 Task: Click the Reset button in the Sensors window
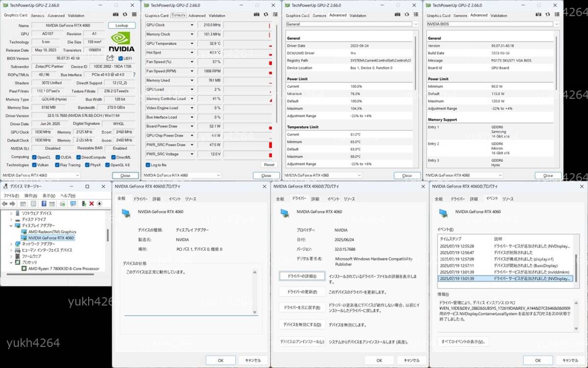[x=269, y=165]
